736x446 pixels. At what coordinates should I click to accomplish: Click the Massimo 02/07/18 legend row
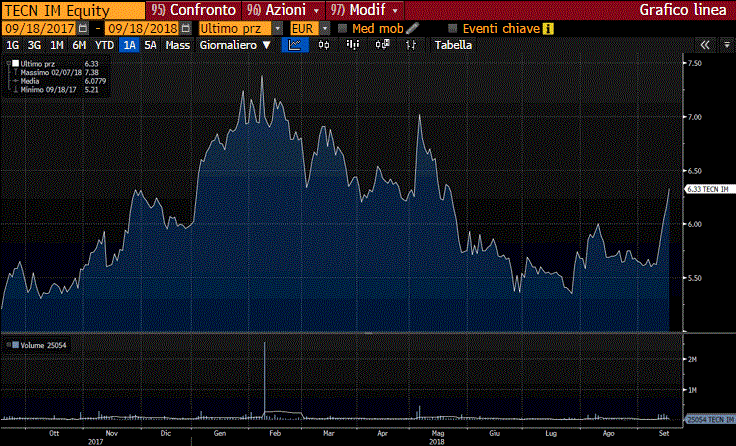tap(60, 72)
